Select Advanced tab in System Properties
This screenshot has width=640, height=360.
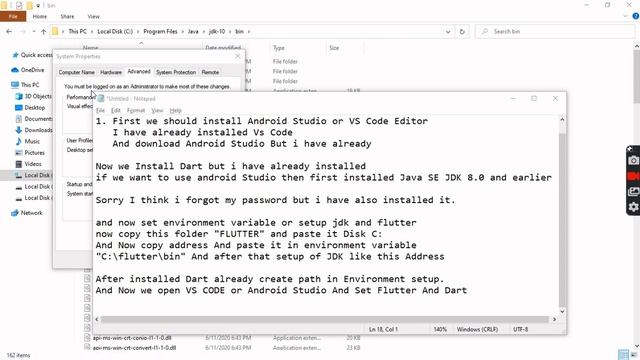139,71
